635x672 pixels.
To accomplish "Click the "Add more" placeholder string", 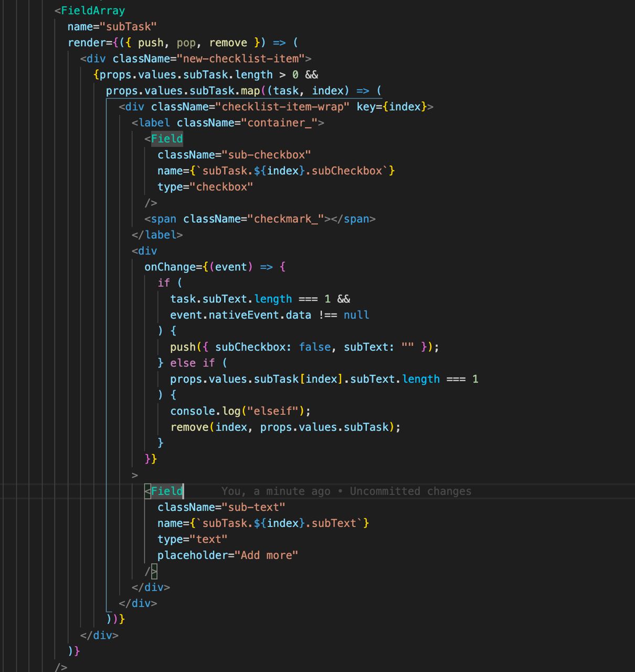I will coord(267,555).
